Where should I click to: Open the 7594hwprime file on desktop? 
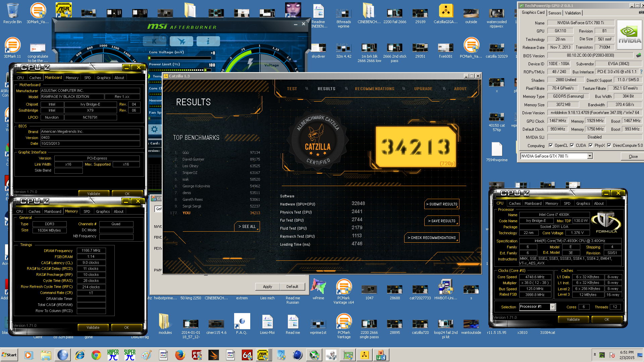coord(497,152)
